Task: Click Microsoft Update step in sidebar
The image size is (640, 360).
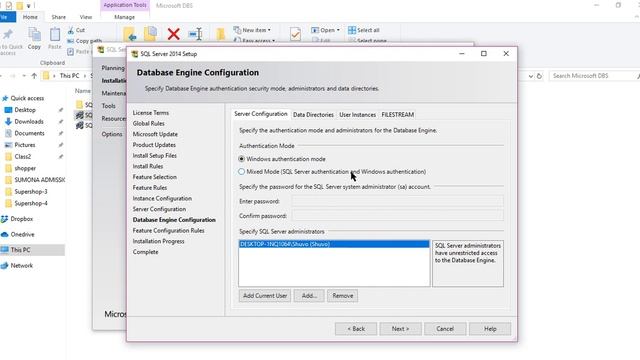Action: pos(155,134)
